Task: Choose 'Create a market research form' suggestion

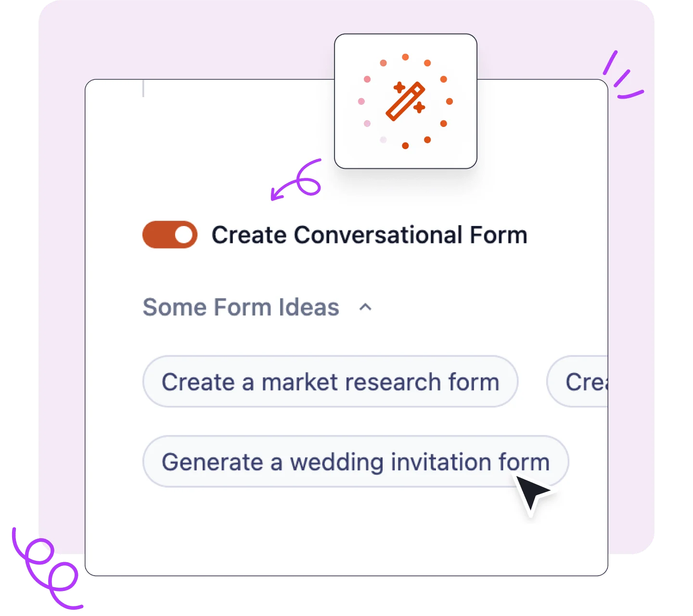Action: pos(330,382)
